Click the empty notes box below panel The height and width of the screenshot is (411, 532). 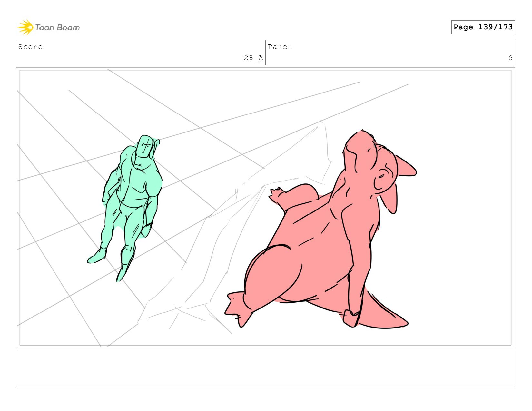coord(265,368)
